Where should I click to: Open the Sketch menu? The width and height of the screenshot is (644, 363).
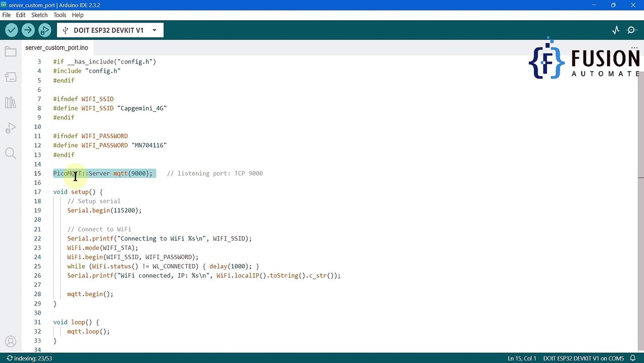(x=39, y=15)
